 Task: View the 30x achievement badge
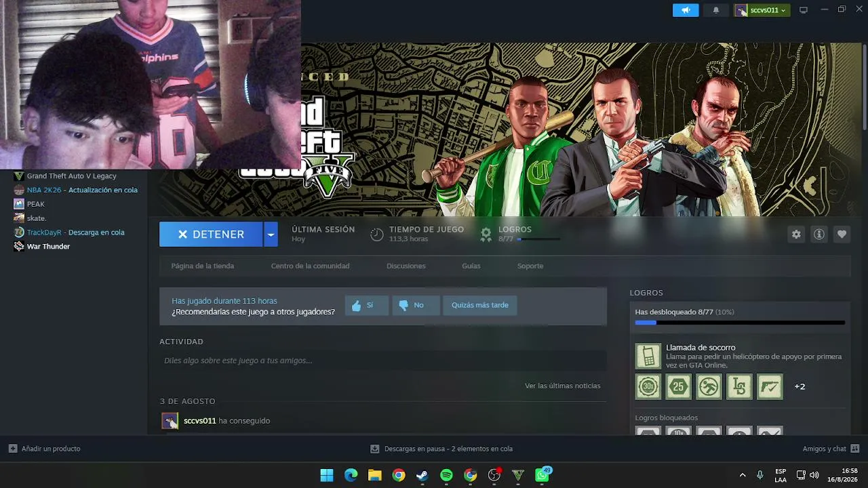tap(648, 386)
